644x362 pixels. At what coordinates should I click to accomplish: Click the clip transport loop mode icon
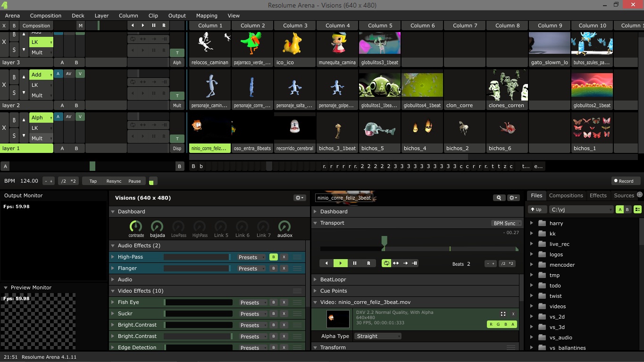[386, 263]
